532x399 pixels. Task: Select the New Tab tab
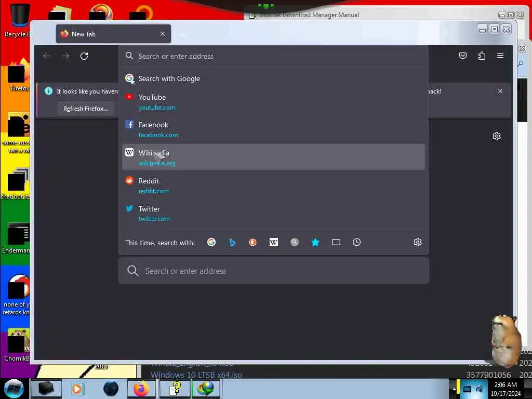(x=113, y=34)
